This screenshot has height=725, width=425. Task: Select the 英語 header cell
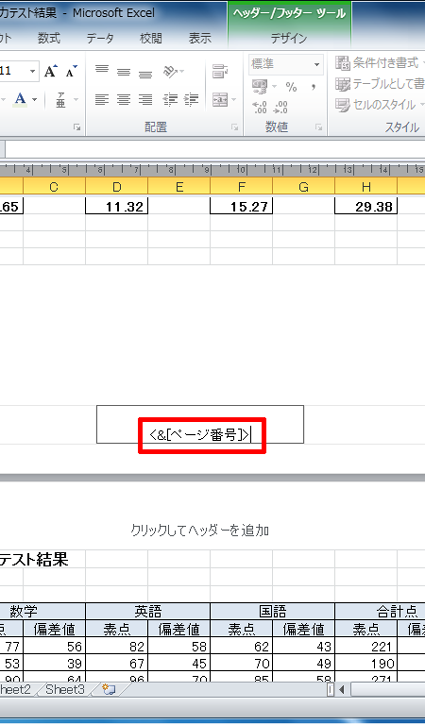tap(148, 612)
